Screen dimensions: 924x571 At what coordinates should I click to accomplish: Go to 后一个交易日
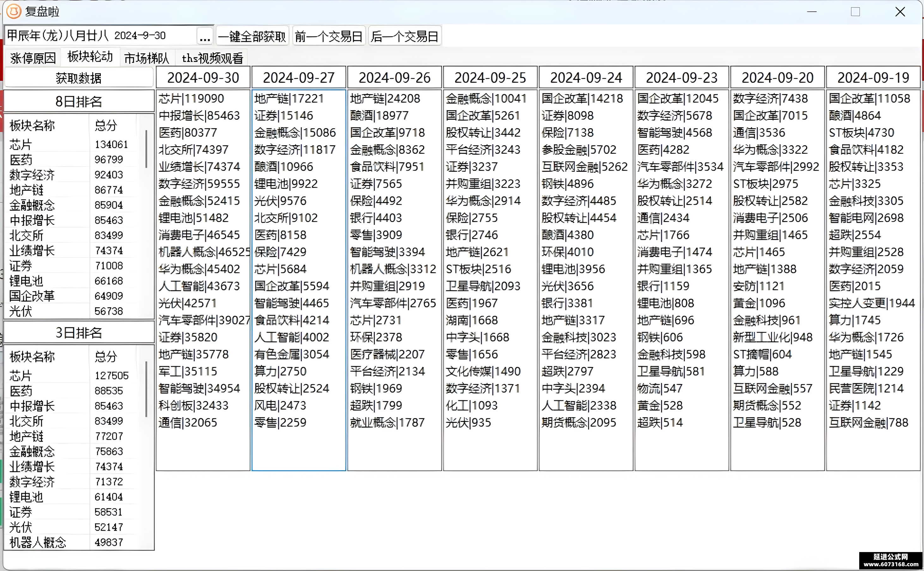tap(404, 36)
